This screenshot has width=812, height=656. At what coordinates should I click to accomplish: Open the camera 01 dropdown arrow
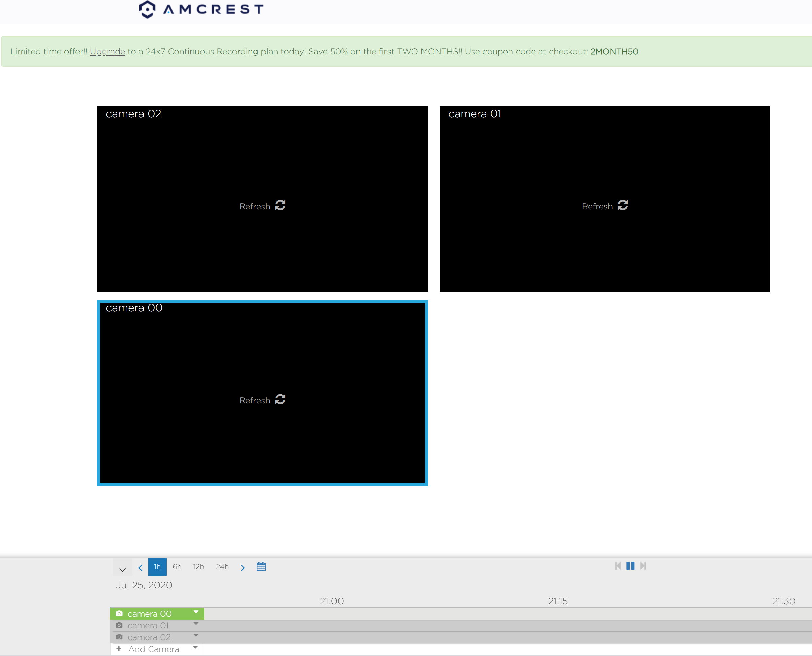[x=196, y=624]
